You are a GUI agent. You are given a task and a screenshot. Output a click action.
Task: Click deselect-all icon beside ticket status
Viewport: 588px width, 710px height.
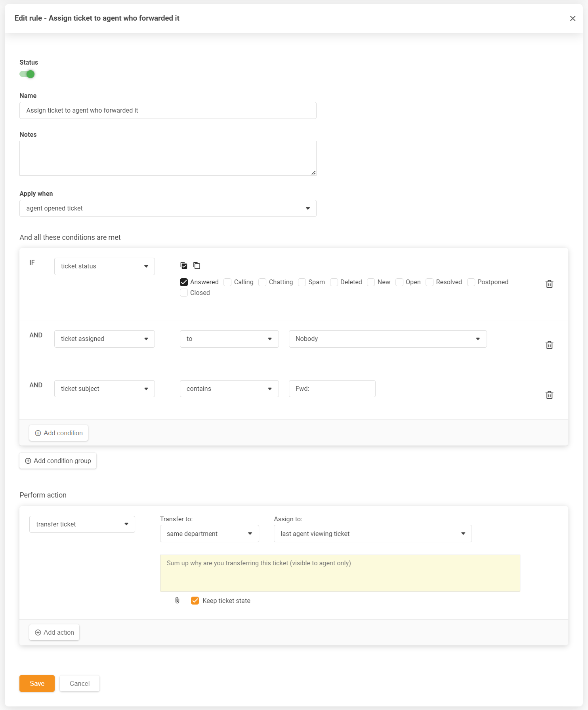(x=197, y=266)
